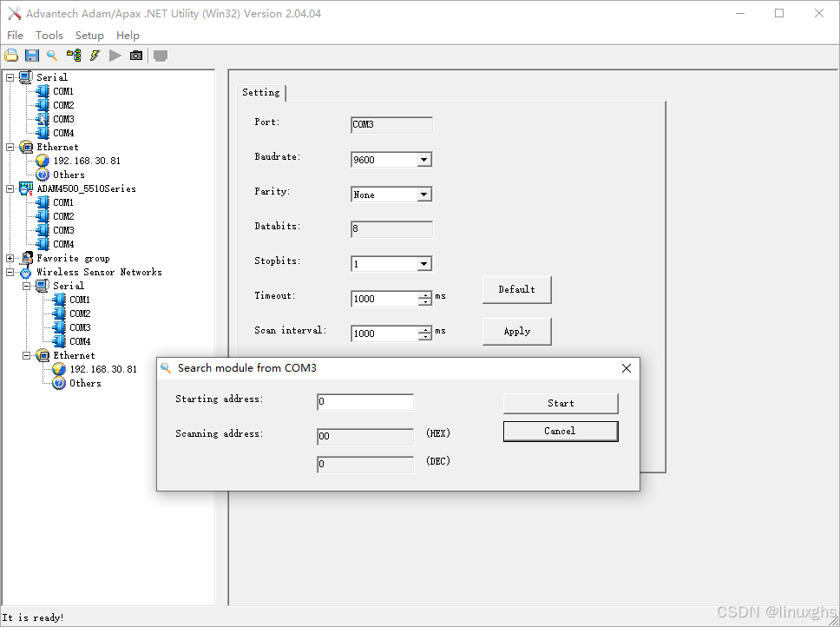Click the ADAM4500_5510Series node icon
840x627 pixels.
[26, 188]
